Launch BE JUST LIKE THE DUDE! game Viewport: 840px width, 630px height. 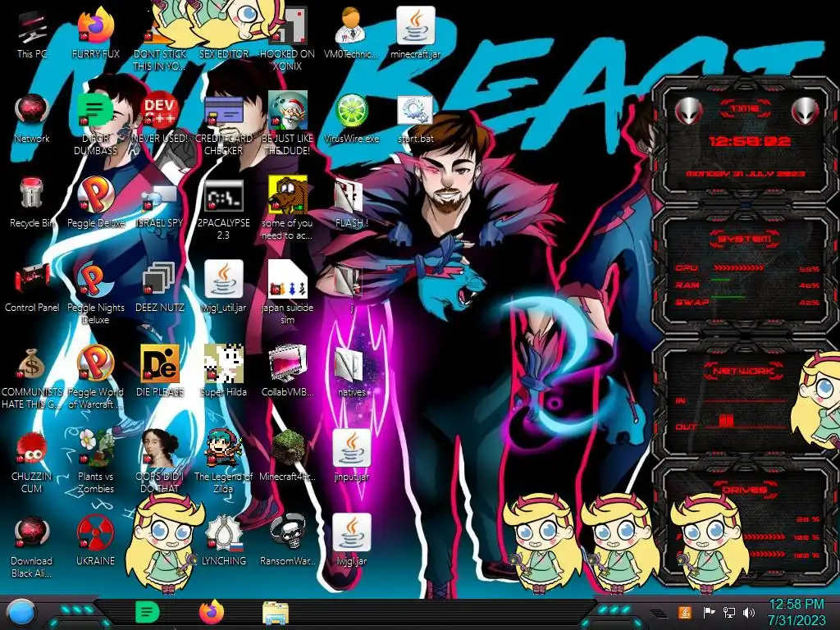[x=288, y=123]
